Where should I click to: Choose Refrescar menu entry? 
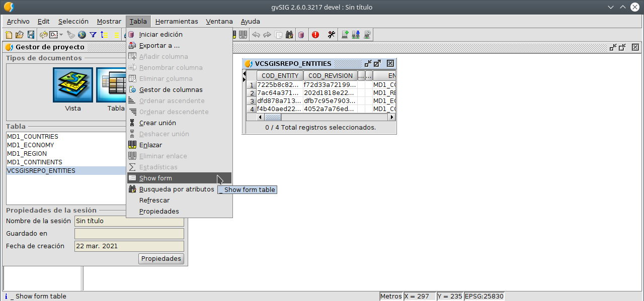[179, 200]
